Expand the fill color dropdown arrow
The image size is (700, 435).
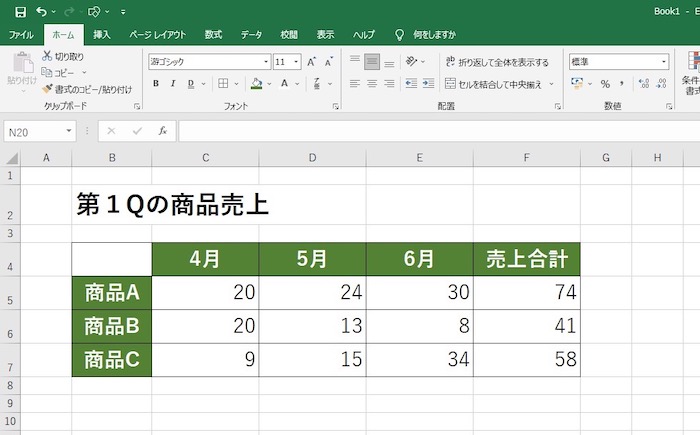pos(269,84)
